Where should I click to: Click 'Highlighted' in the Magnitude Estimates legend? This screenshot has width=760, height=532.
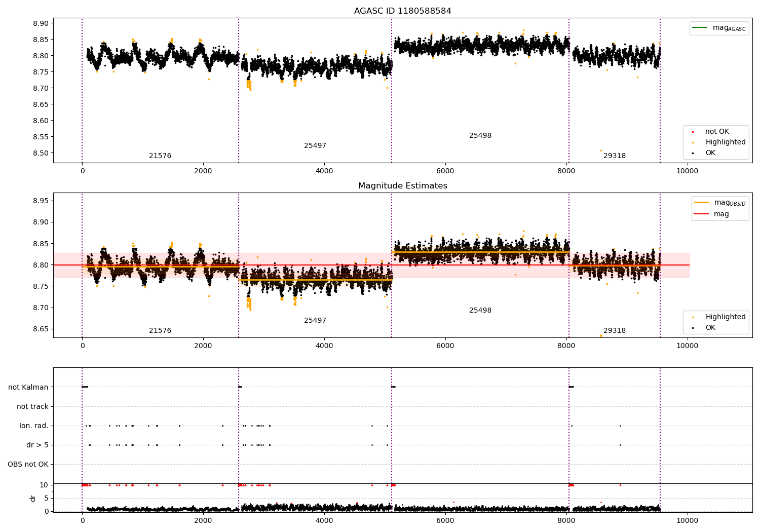coord(726,317)
